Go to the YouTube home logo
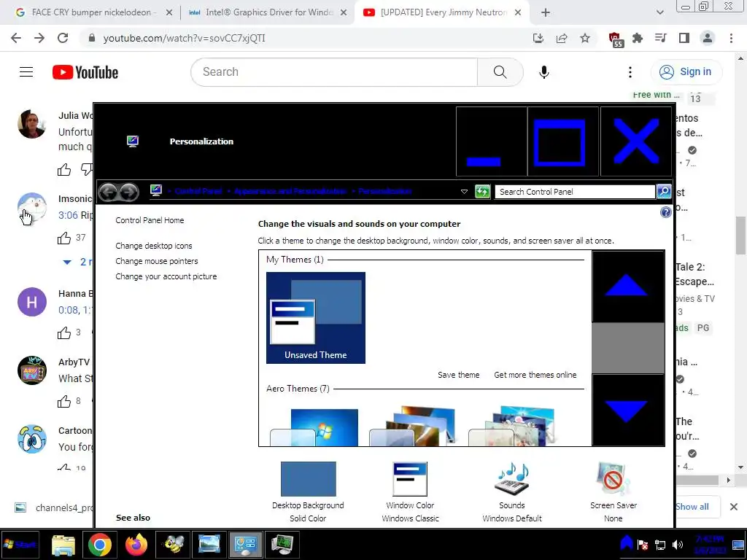Image resolution: width=747 pixels, height=560 pixels. 85,72
